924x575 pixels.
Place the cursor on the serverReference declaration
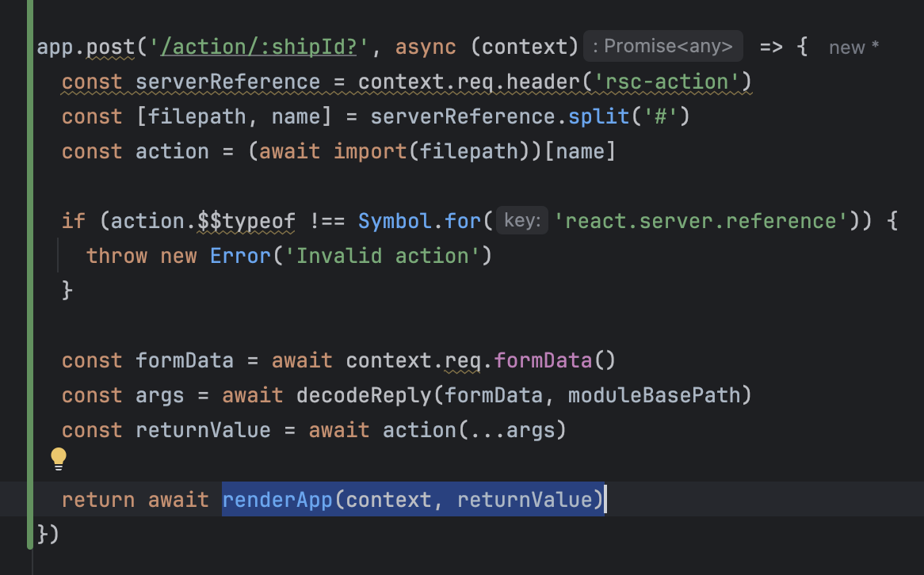(227, 82)
